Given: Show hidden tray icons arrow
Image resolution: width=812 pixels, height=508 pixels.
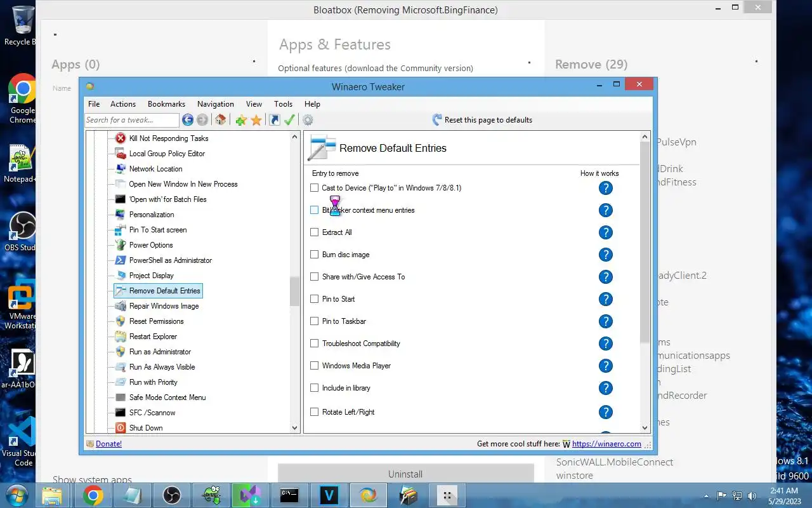Looking at the screenshot, I should click(x=708, y=496).
